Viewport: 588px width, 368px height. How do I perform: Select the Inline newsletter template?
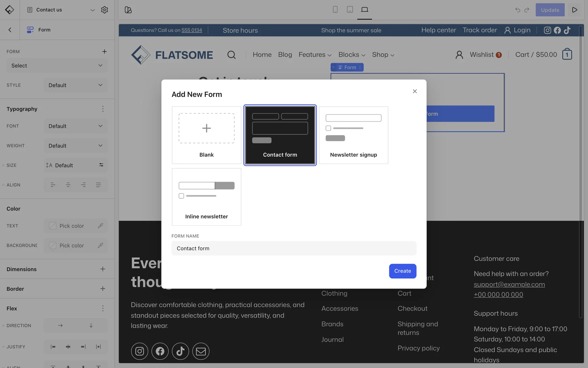click(206, 197)
